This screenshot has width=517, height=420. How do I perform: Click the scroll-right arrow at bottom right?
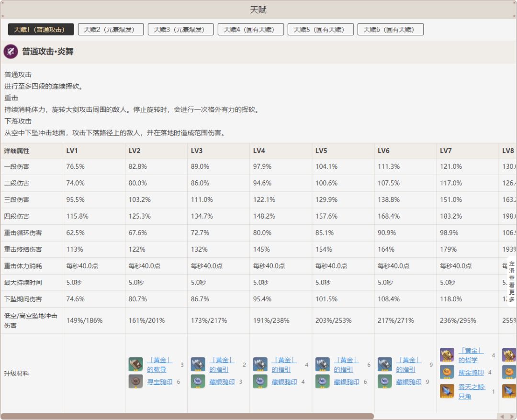(511, 416)
